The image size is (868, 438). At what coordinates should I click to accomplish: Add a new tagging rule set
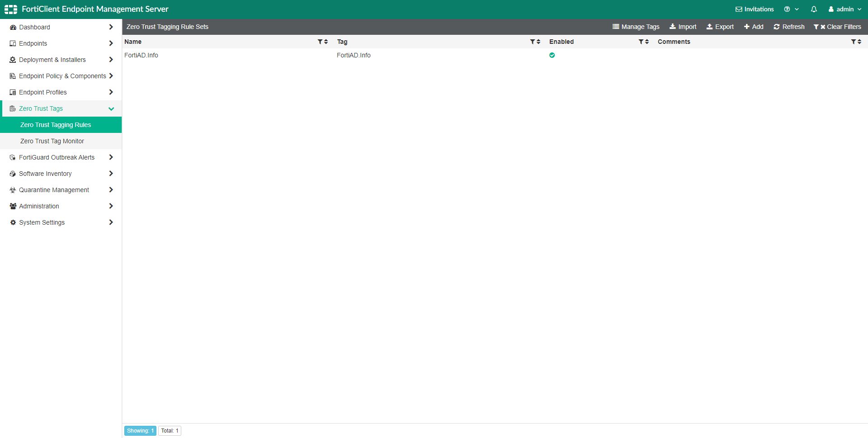[x=754, y=27]
